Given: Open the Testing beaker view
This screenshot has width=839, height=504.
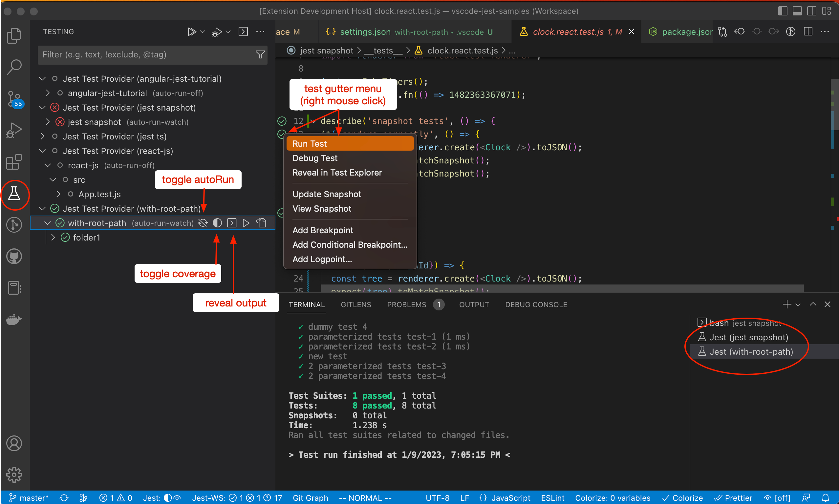Looking at the screenshot, I should tap(14, 194).
